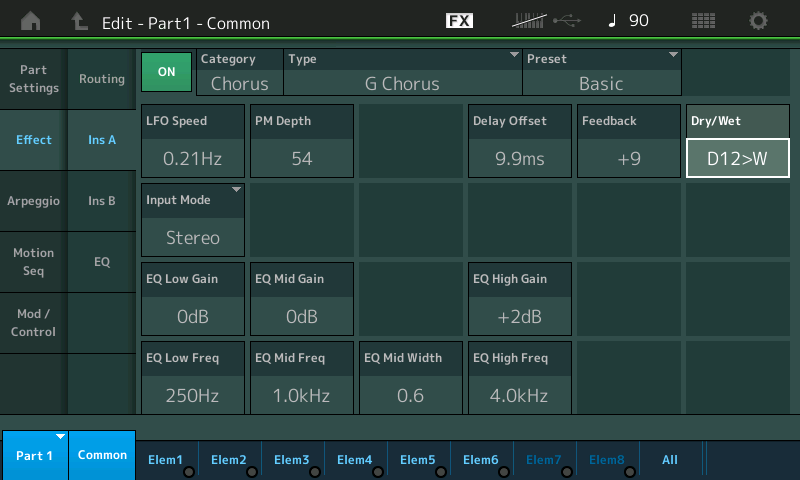
Task: Open the FX overview icon
Action: (x=459, y=21)
